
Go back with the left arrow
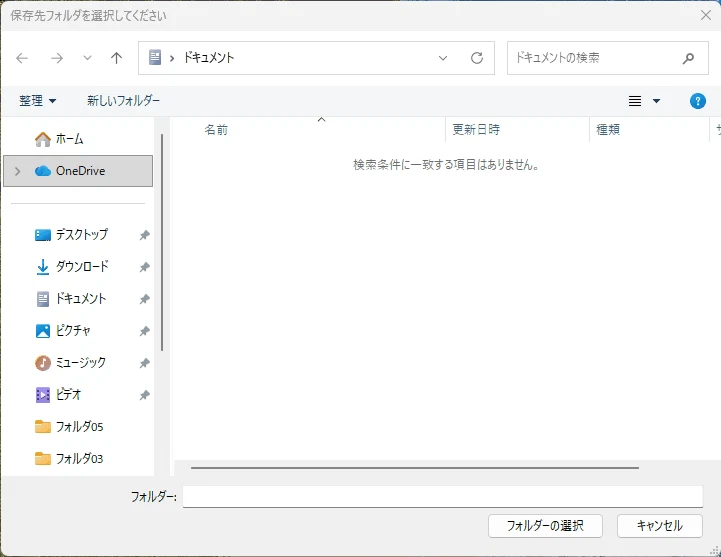(22, 58)
